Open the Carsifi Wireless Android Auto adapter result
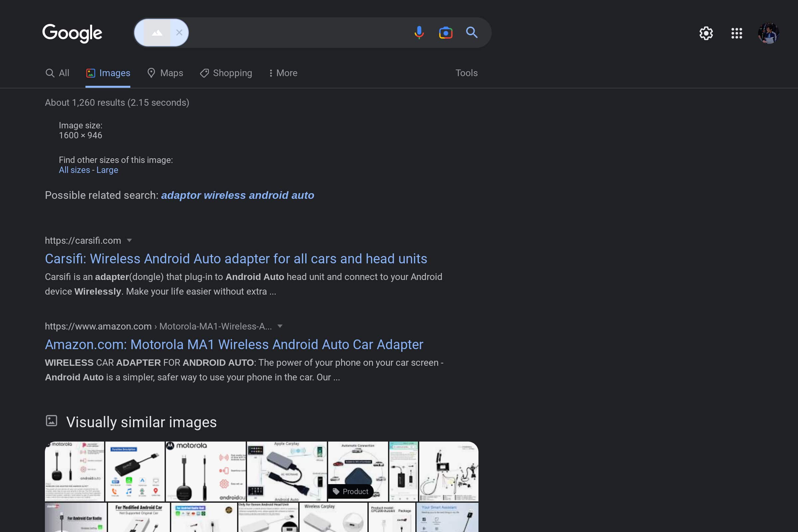The image size is (798, 532). [236, 259]
